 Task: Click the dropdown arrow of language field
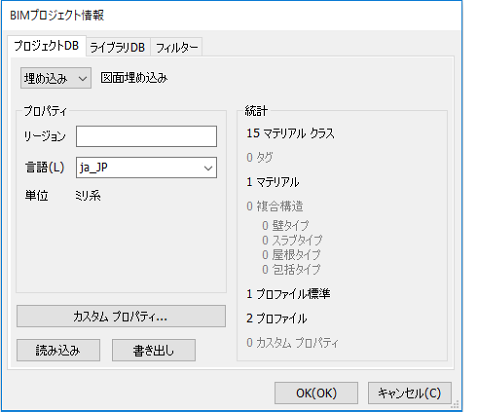(x=208, y=168)
